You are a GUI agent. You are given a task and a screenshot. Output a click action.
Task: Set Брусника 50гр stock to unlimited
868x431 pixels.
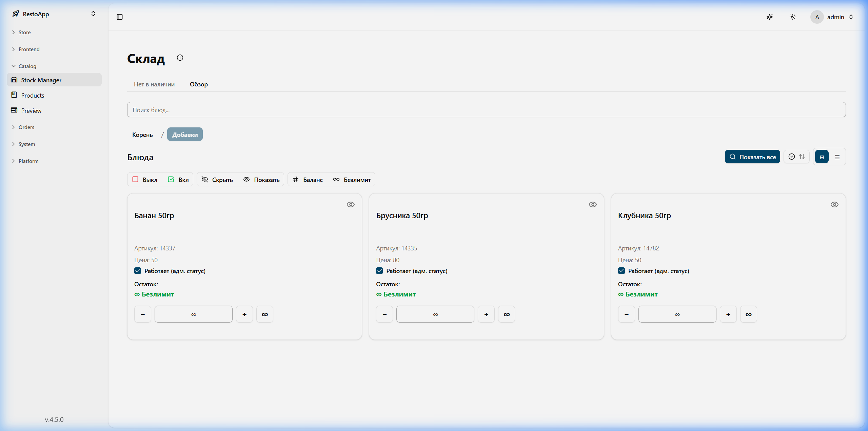click(507, 314)
